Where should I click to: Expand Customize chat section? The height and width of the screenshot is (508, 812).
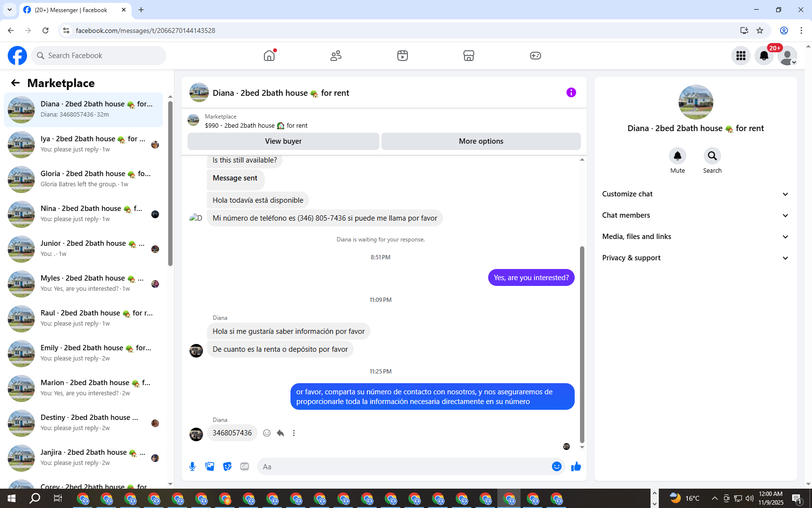[x=696, y=194]
